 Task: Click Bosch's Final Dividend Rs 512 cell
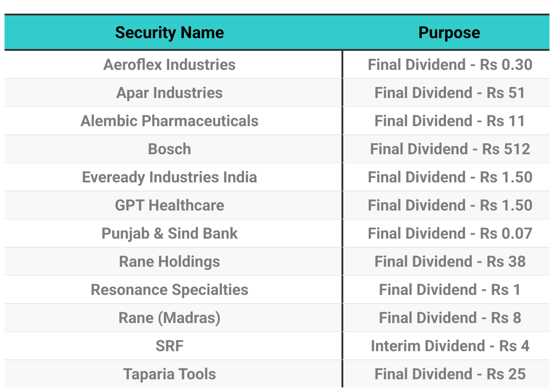click(450, 149)
